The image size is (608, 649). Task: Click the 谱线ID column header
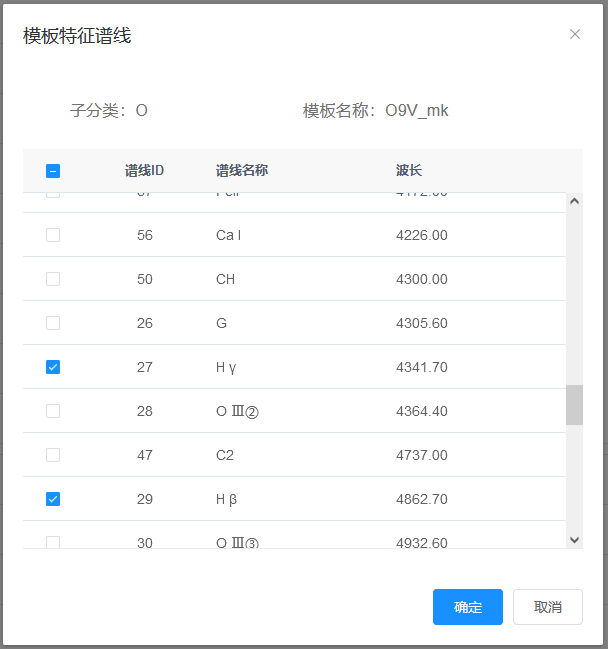coord(144,171)
